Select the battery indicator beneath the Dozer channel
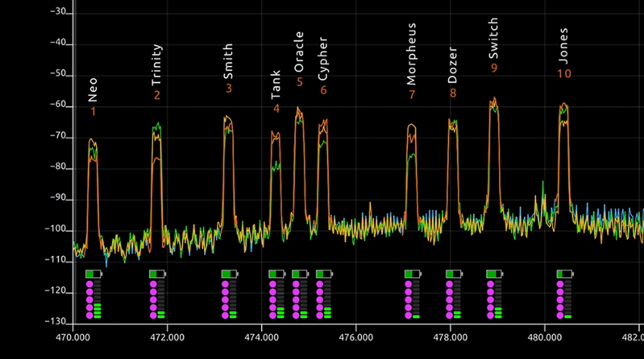 pos(454,274)
